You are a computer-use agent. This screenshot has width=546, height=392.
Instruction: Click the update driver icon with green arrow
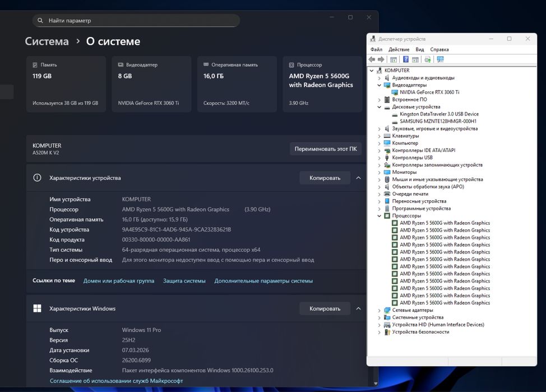pyautogui.click(x=428, y=59)
